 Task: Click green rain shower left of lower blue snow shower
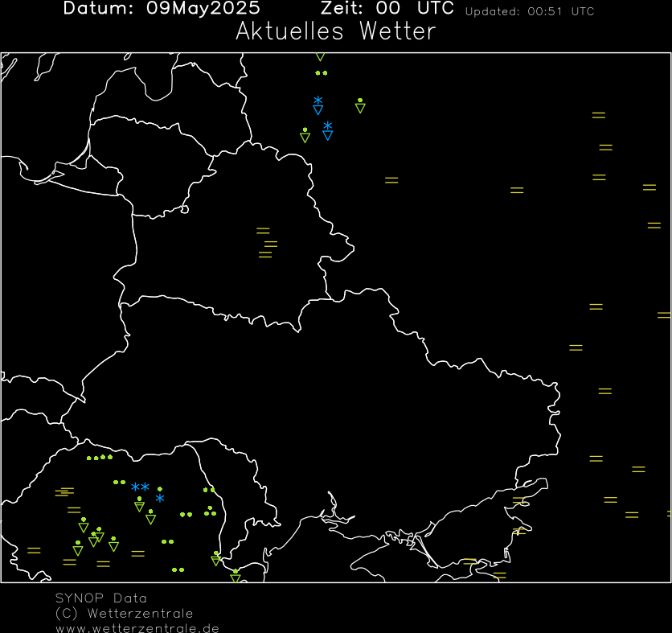[x=305, y=135]
